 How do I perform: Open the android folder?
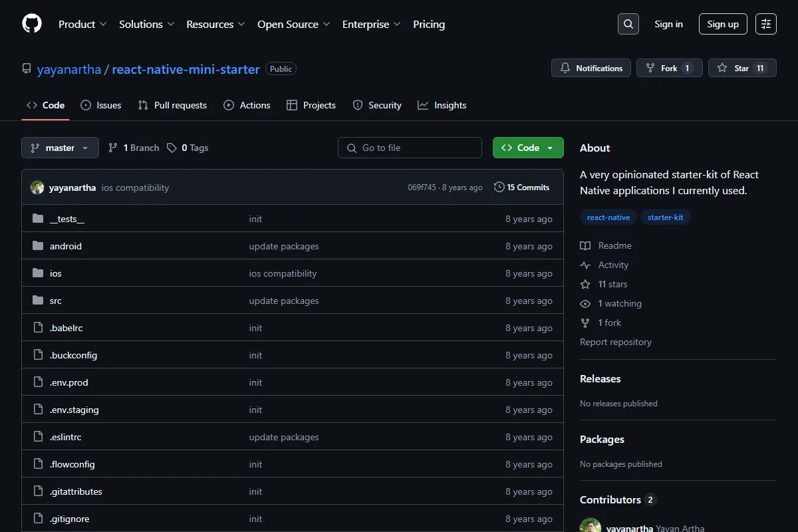(66, 246)
